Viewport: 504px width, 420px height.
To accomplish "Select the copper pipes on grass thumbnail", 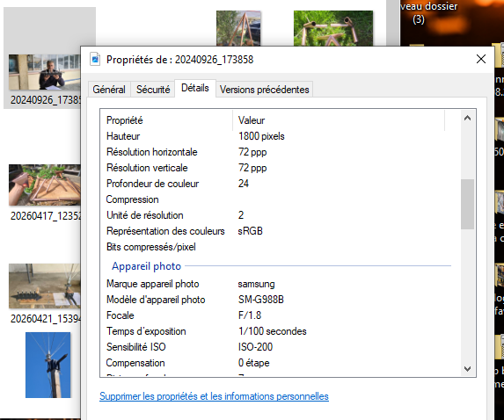I will 333,28.
